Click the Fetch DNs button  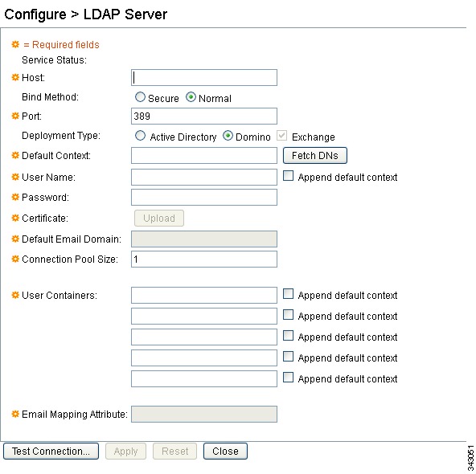(315, 156)
